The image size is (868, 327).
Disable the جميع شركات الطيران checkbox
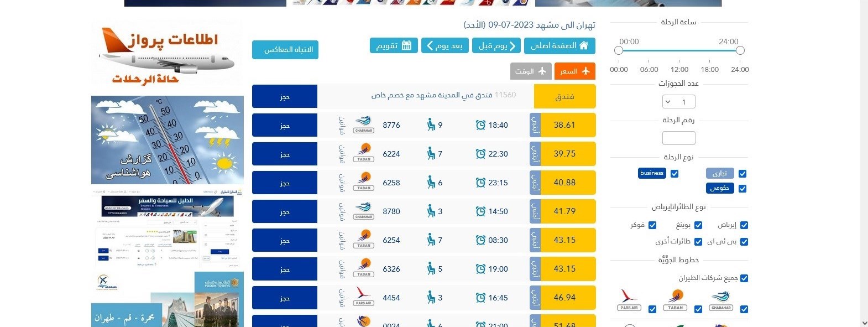coord(744,278)
